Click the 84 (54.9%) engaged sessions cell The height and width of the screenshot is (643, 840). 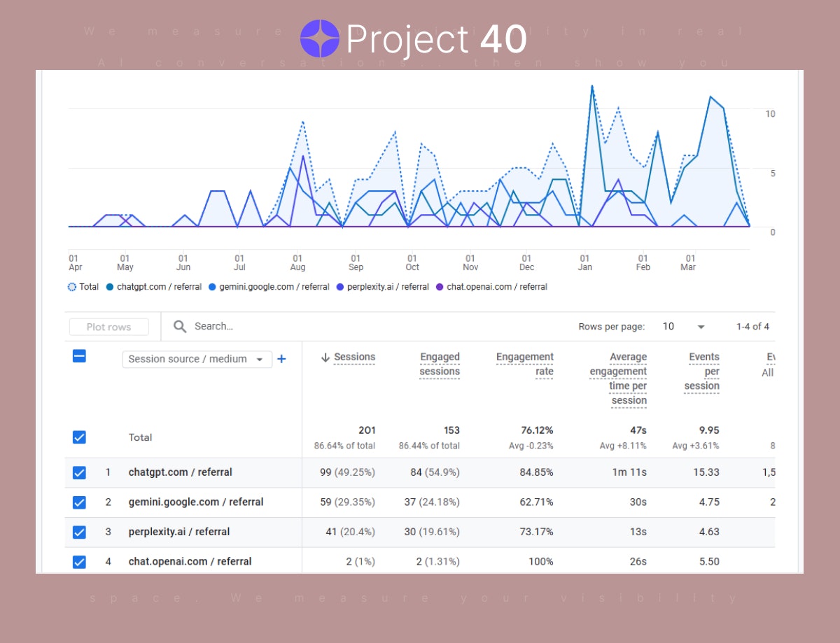click(x=435, y=472)
